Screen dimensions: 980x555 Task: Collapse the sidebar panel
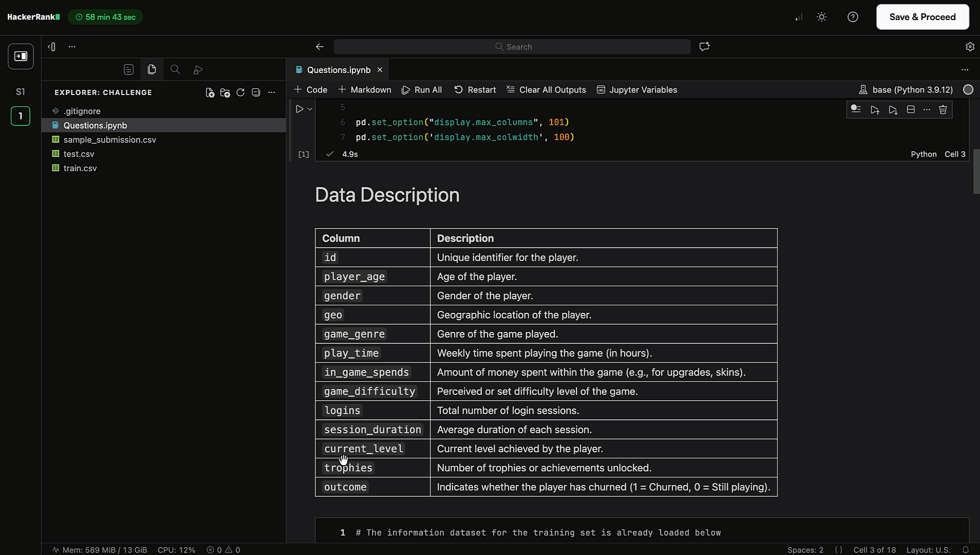click(51, 46)
